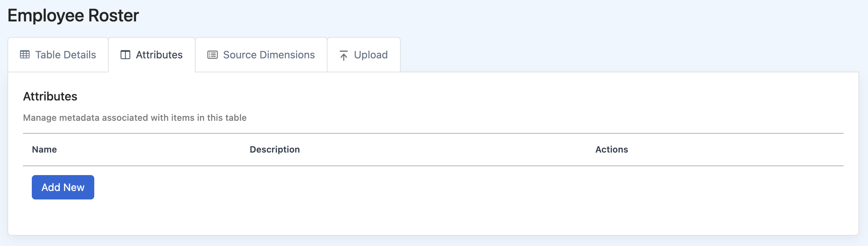The height and width of the screenshot is (246, 868).
Task: Click the Employee Roster page title
Action: [73, 16]
